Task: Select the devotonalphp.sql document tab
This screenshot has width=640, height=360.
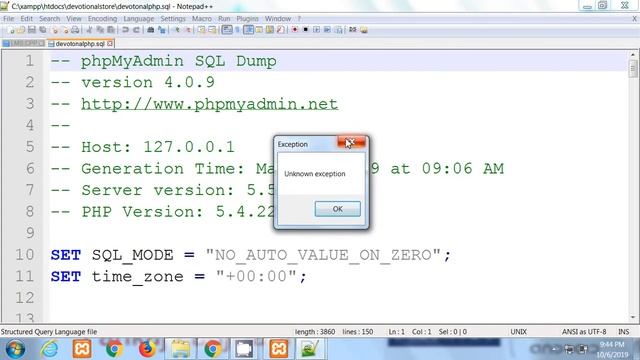Action: tap(80, 43)
